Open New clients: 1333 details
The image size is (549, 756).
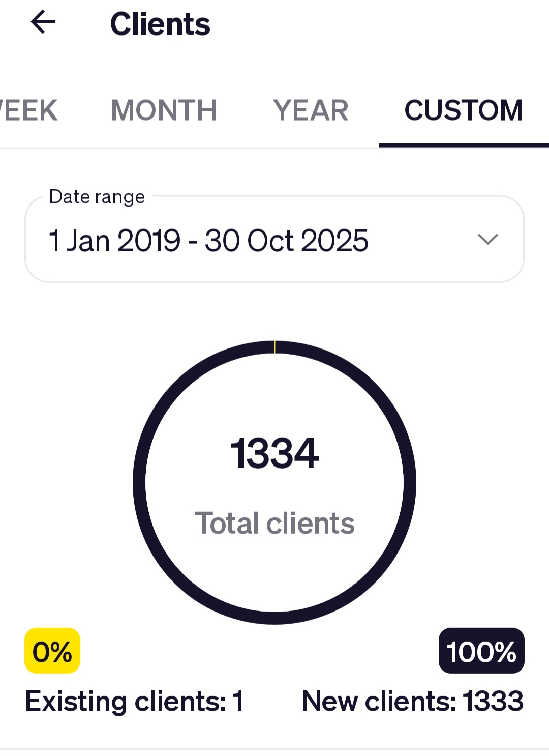click(x=412, y=701)
